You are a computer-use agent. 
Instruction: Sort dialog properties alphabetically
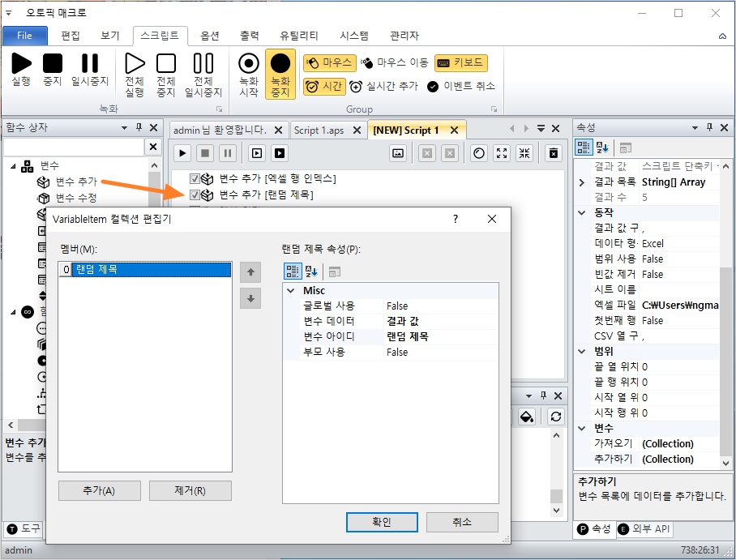[x=311, y=271]
